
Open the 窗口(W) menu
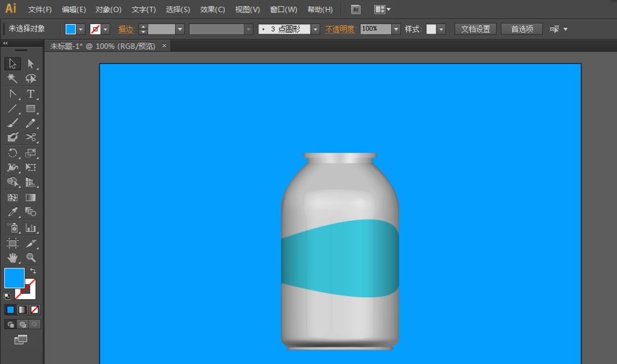(x=284, y=9)
